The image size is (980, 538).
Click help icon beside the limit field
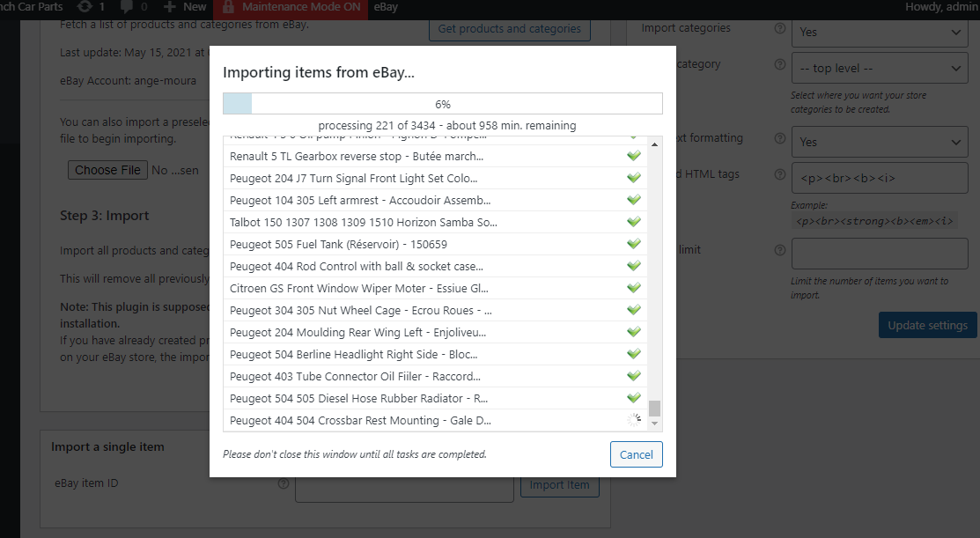779,250
